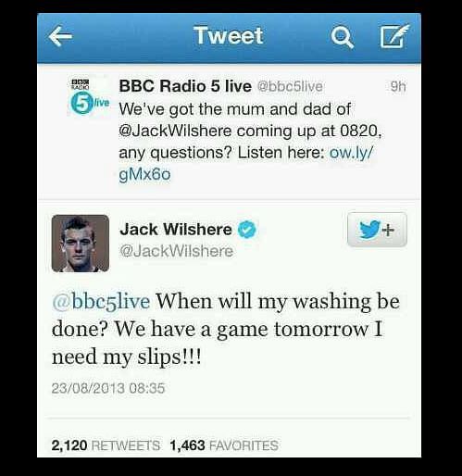Select the reply text about washing
The width and height of the screenshot is (462, 476).
coord(226,329)
